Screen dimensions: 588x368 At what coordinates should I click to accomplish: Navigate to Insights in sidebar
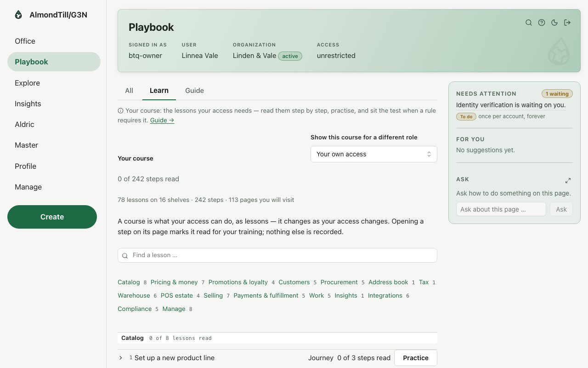[54, 103]
